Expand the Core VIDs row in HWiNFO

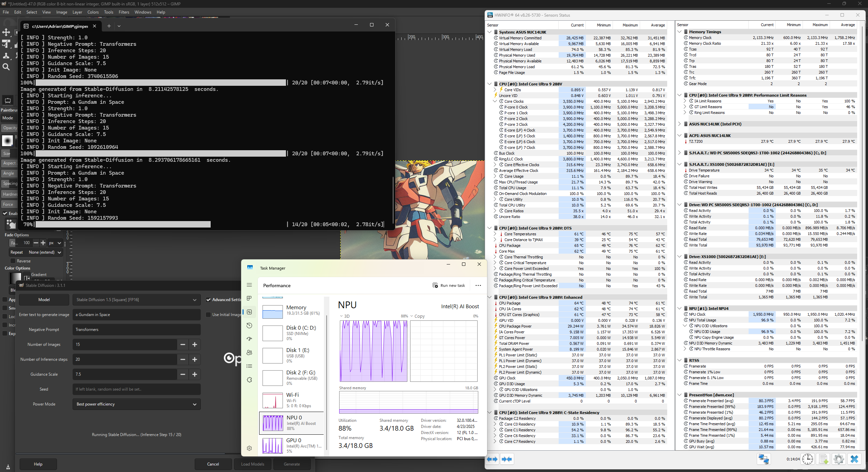(x=495, y=90)
